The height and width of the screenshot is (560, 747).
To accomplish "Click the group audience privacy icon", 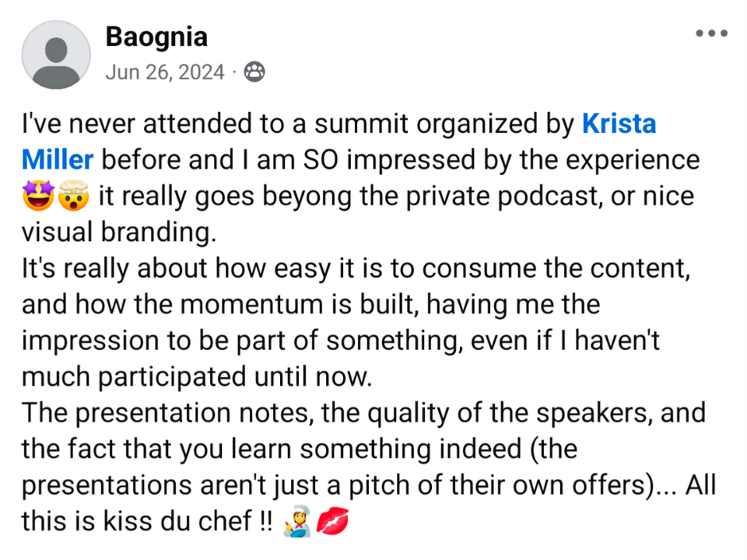I will (x=254, y=72).
